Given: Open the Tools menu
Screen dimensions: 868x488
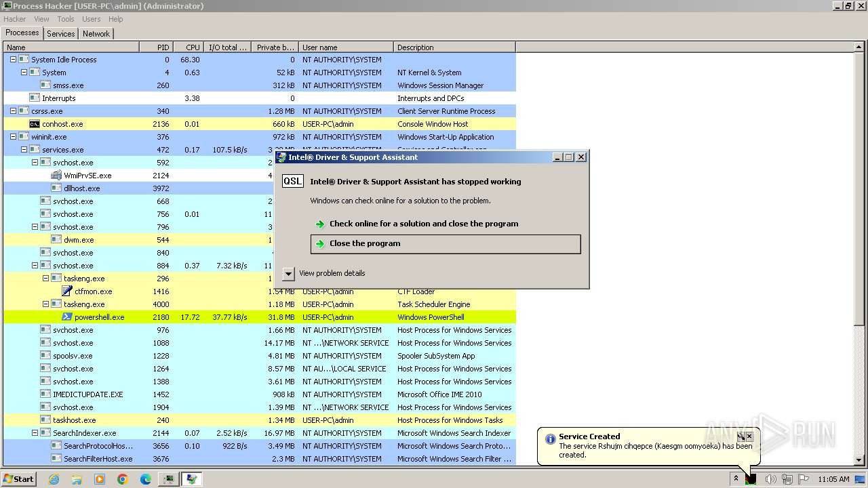Looking at the screenshot, I should pos(66,19).
